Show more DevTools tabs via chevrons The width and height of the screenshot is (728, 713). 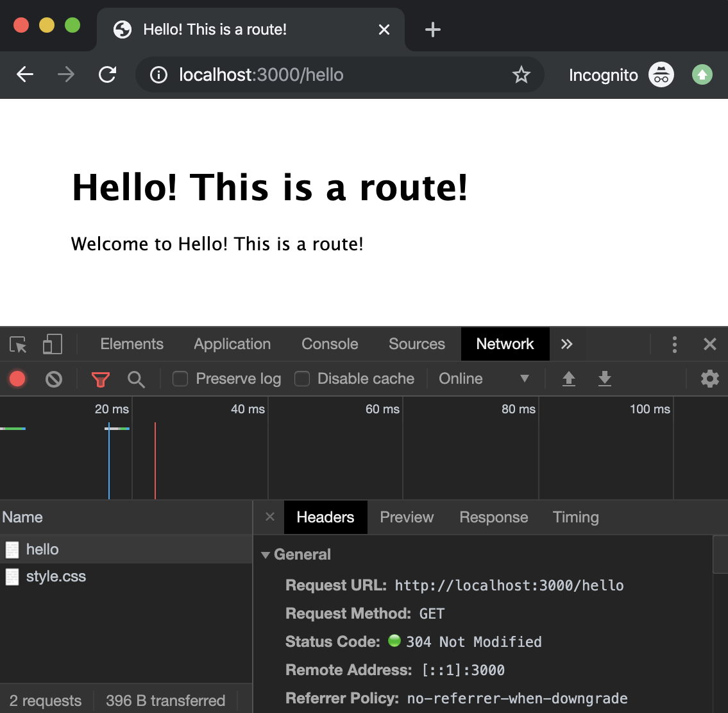pyautogui.click(x=566, y=345)
